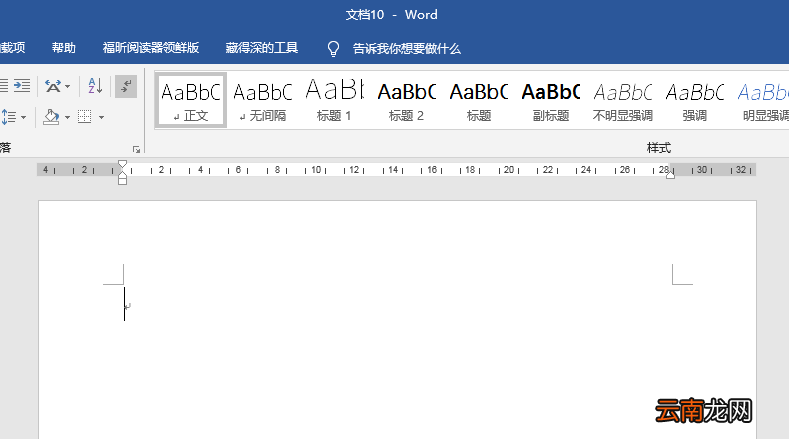Click the first-line indent ruler marker
The width and height of the screenshot is (789, 439).
[122, 165]
